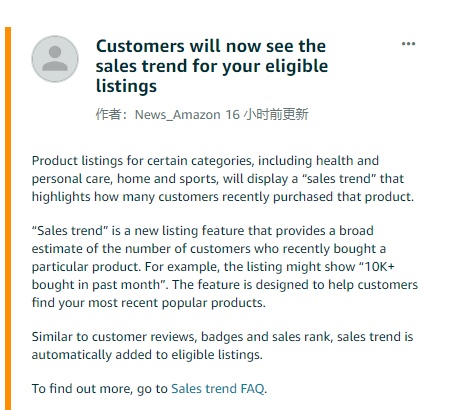Open the Sales trend FAQ link
475x410 pixels.
click(x=218, y=389)
